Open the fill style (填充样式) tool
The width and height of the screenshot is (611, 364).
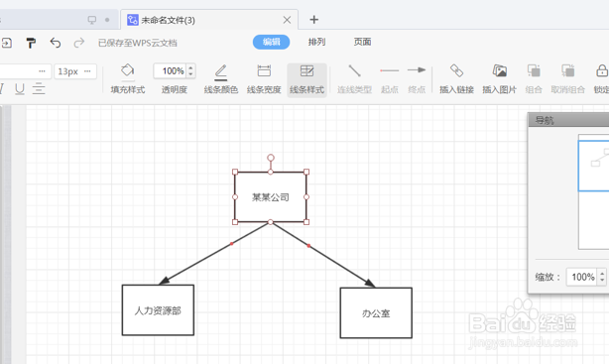click(x=127, y=79)
